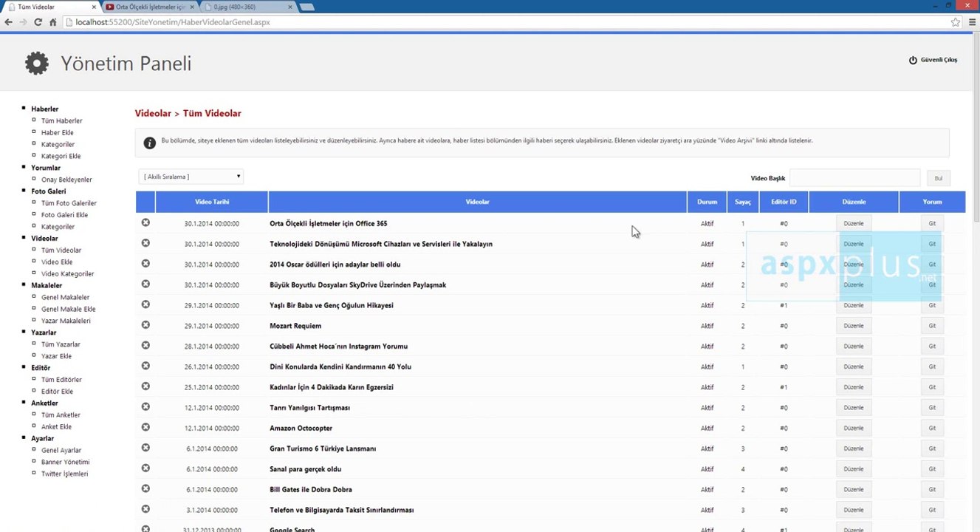Screen dimensions: 980x532
Task: Open 'Onay Bekleyenler' under Yorumlar
Action: (66, 180)
